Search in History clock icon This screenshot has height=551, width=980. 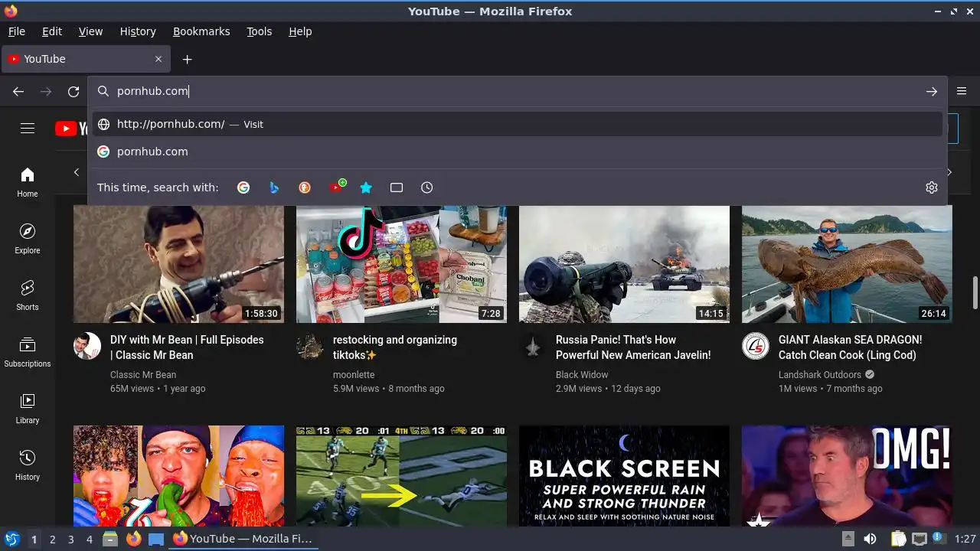pyautogui.click(x=427, y=187)
